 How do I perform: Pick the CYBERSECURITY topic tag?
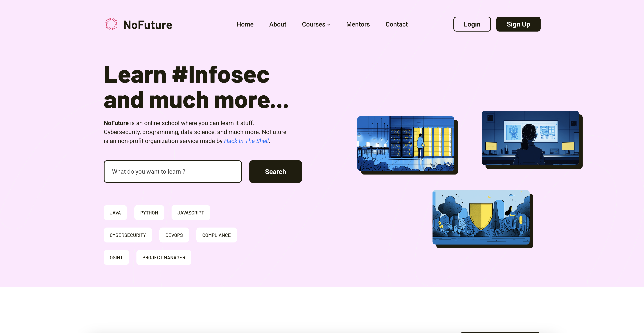[128, 235]
